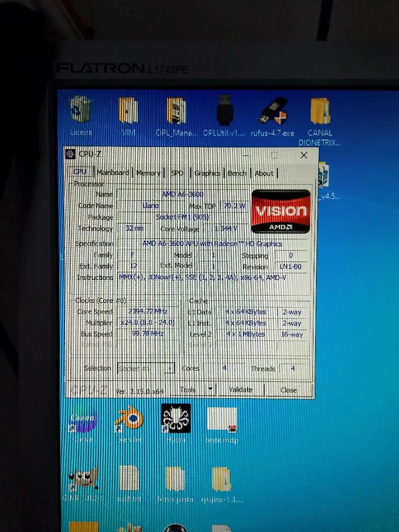The height and width of the screenshot is (532, 399).
Task: Switch to the Bench tab
Action: coord(237,173)
